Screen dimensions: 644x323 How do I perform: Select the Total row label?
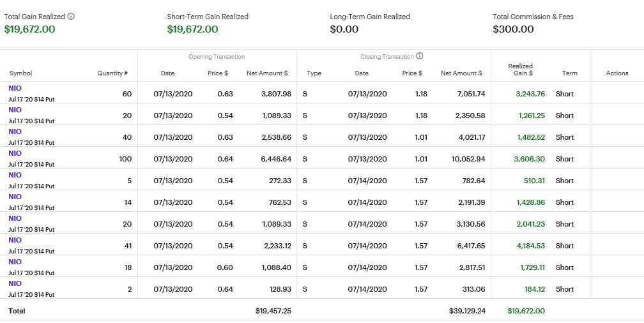[17, 312]
